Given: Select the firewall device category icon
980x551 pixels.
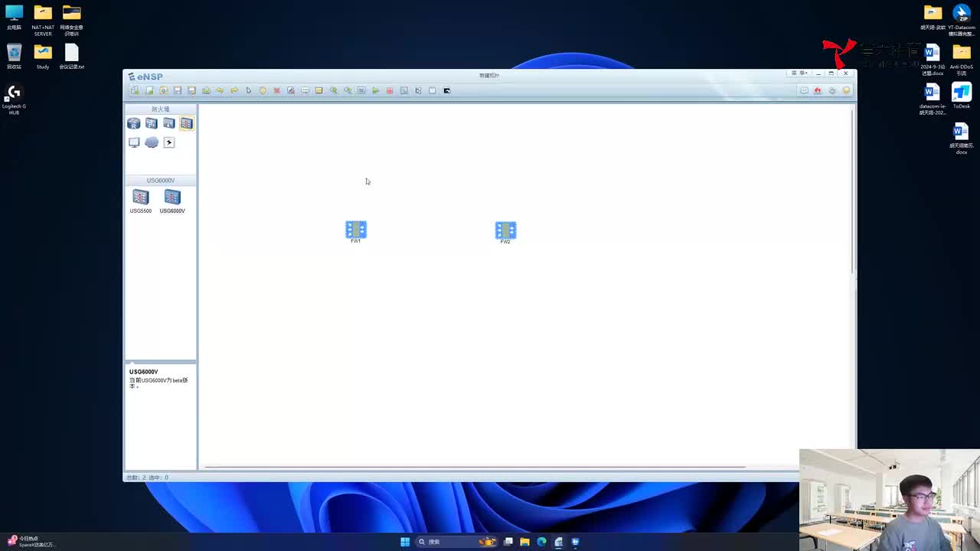Looking at the screenshot, I should pos(187,123).
